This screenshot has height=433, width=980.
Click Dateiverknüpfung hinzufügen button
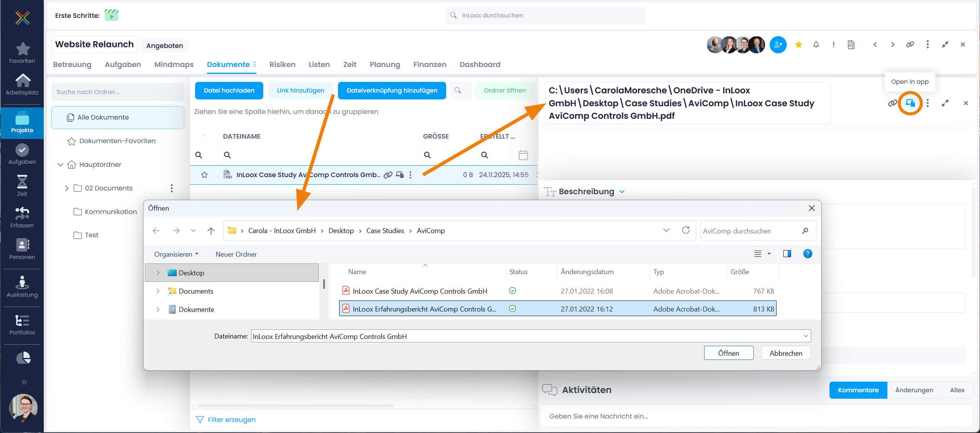392,90
